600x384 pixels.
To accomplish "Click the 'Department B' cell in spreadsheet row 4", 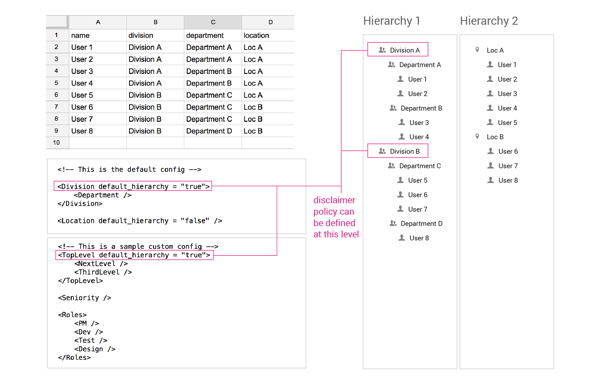I will click(x=213, y=71).
